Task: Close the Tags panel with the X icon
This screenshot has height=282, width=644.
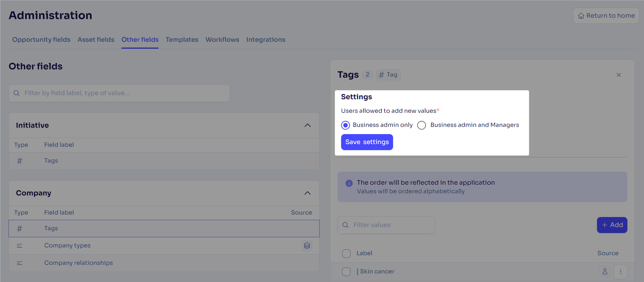Action: tap(619, 75)
